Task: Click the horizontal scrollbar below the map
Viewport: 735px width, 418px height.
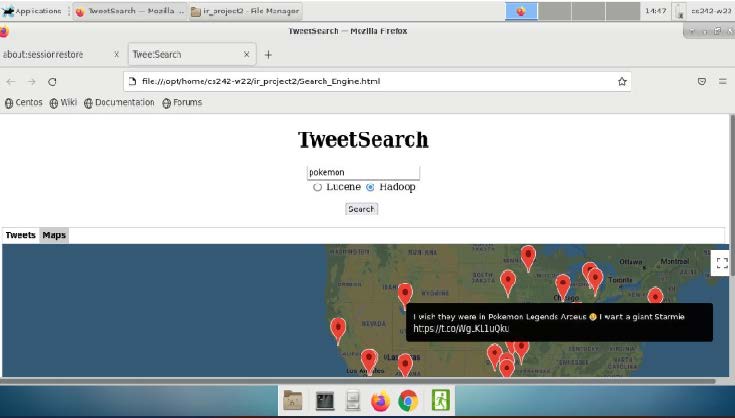Action: click(357, 381)
